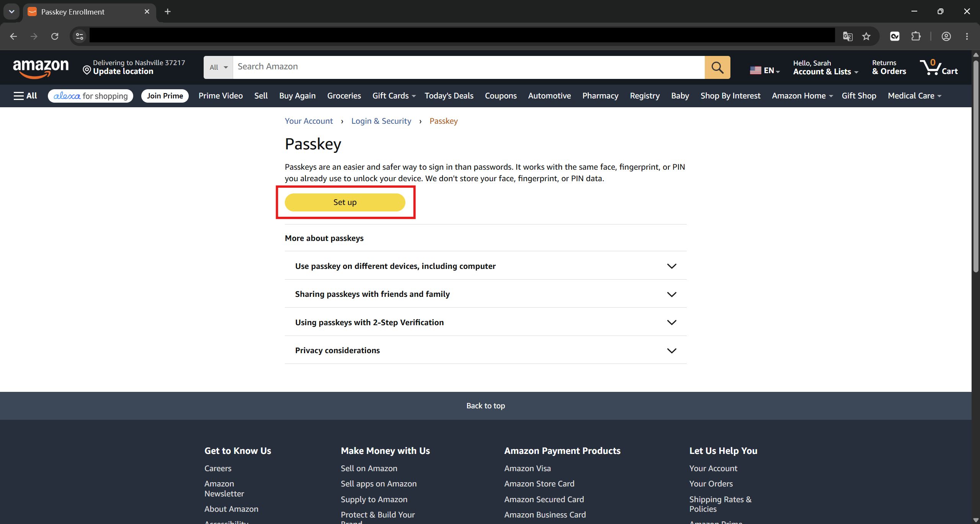Open Amazon Newsletter footer link
The image size is (980, 524).
[x=224, y=489]
